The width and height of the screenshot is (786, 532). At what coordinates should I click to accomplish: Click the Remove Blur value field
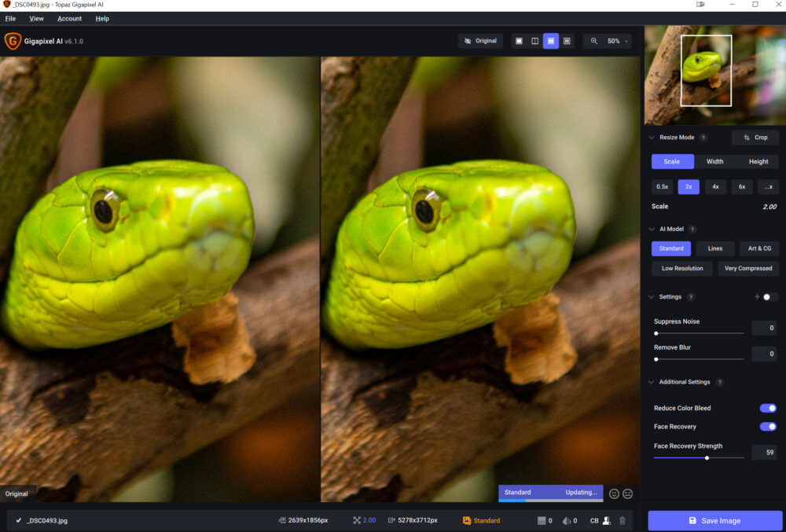(x=765, y=354)
